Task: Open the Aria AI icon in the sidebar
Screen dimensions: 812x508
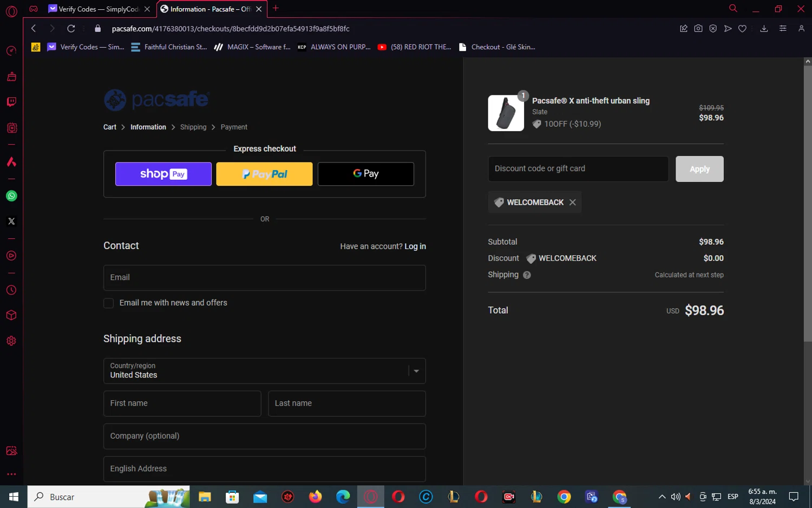Action: (x=11, y=162)
